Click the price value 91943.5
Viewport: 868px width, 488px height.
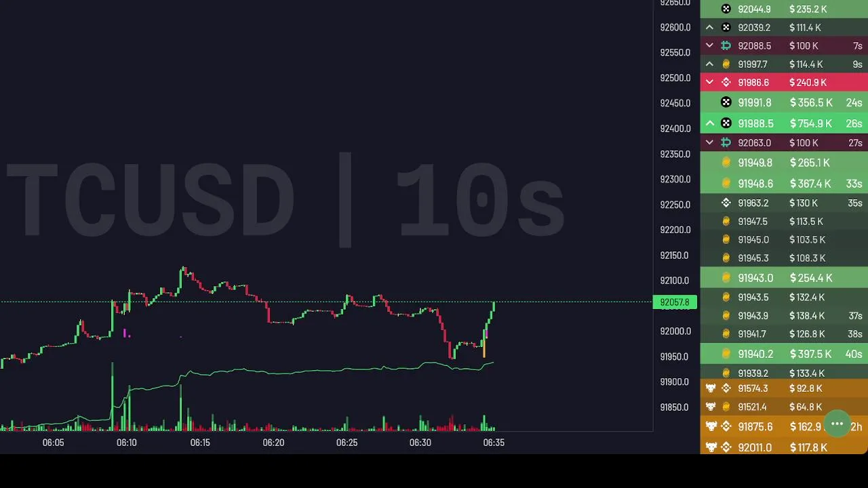point(753,298)
